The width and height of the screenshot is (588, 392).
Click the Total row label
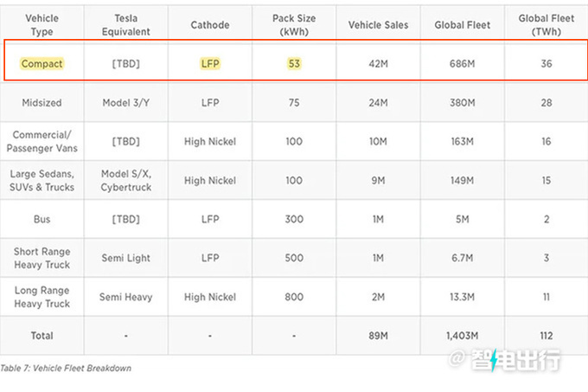[x=42, y=336]
